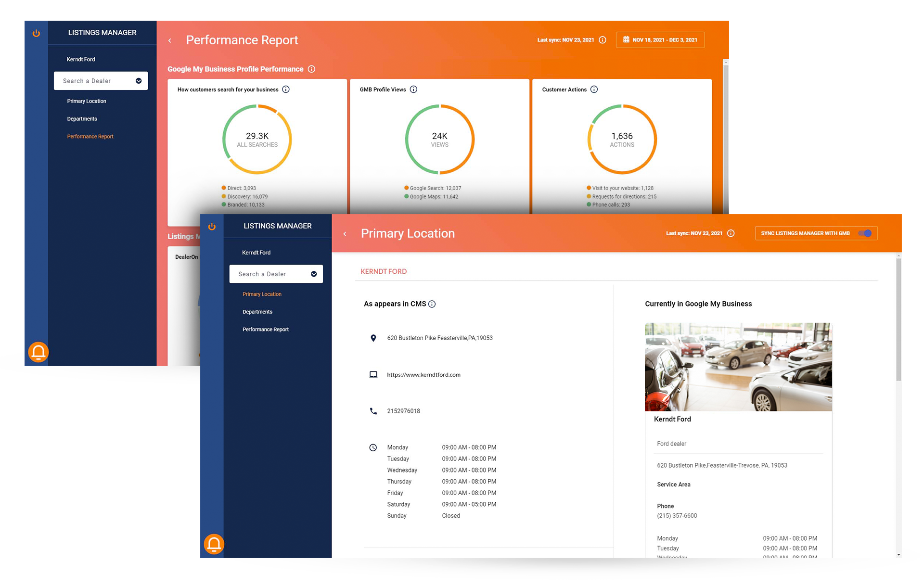Image resolution: width=924 pixels, height=586 pixels.
Task: Click Direct: 3,093 legend entry
Action: 239,189
